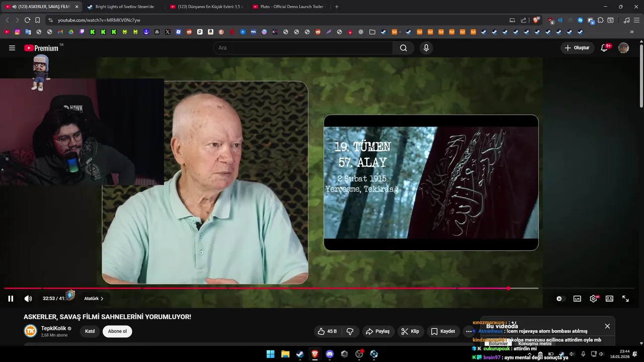644x362 pixels.
Task: Pause the video with the pause button
Action: pyautogui.click(x=11, y=299)
